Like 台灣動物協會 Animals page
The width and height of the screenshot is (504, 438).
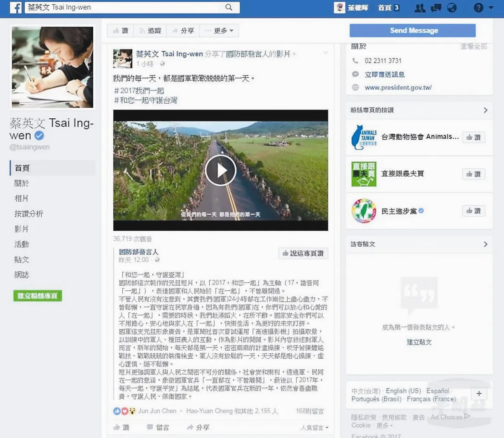pyautogui.click(x=474, y=137)
